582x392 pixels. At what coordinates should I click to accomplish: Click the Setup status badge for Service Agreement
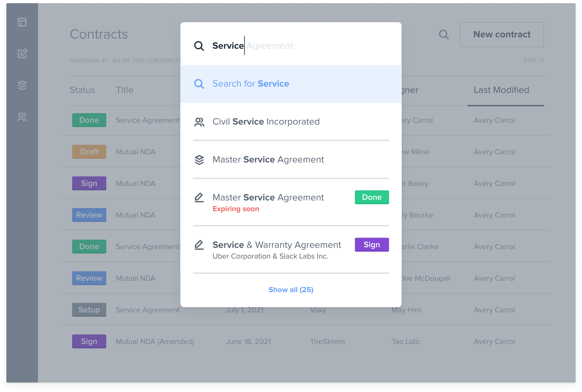point(89,310)
